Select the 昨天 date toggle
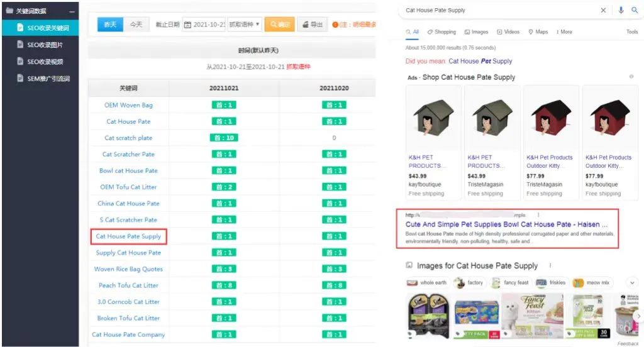Screen dimensions: 644x347 coord(110,25)
